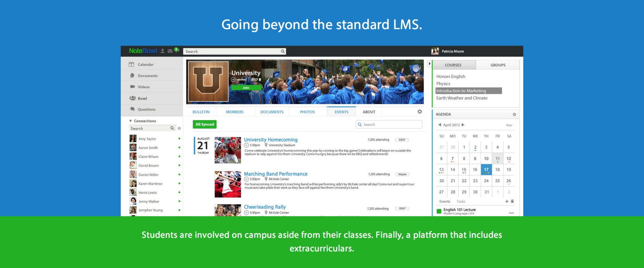Viewport: 644px width, 268px height.
Task: Collapse the Connections section triangle
Action: (x=130, y=121)
